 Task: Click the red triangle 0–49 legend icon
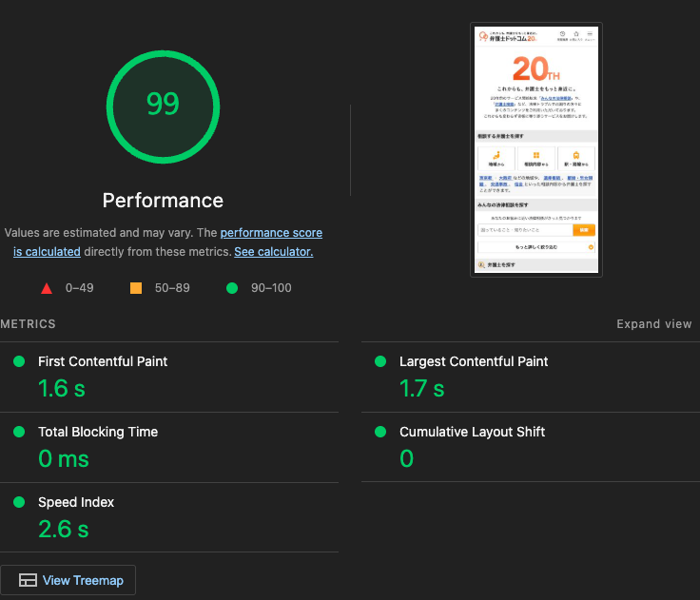[x=46, y=288]
